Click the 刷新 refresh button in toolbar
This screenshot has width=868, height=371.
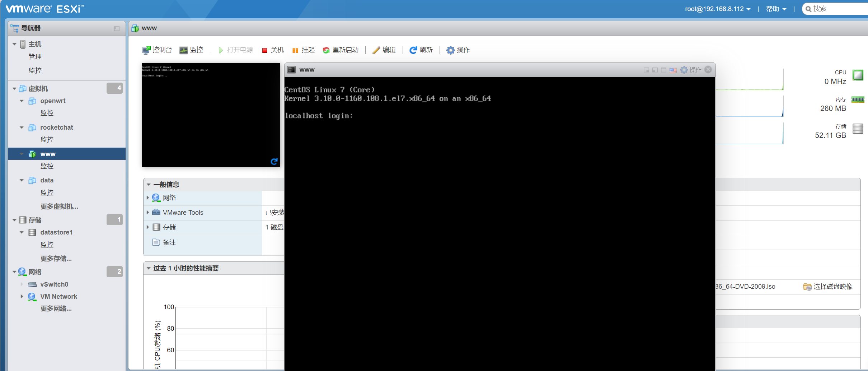click(x=421, y=50)
